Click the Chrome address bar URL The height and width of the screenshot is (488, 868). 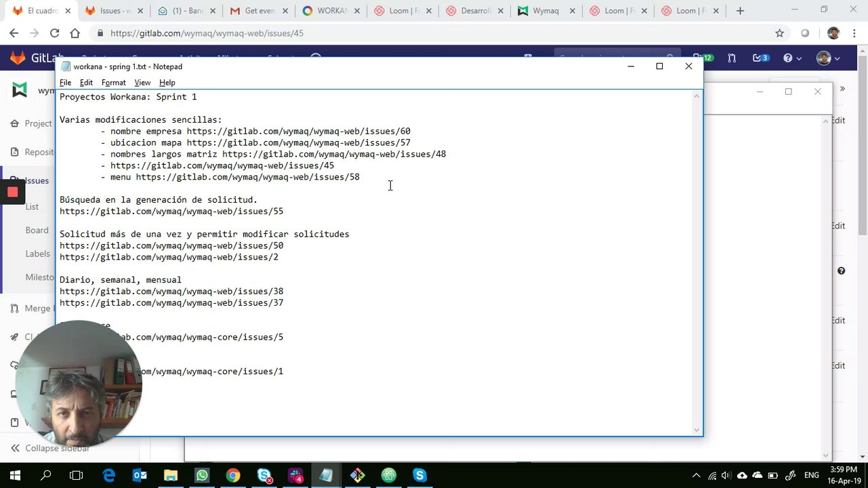pos(207,33)
